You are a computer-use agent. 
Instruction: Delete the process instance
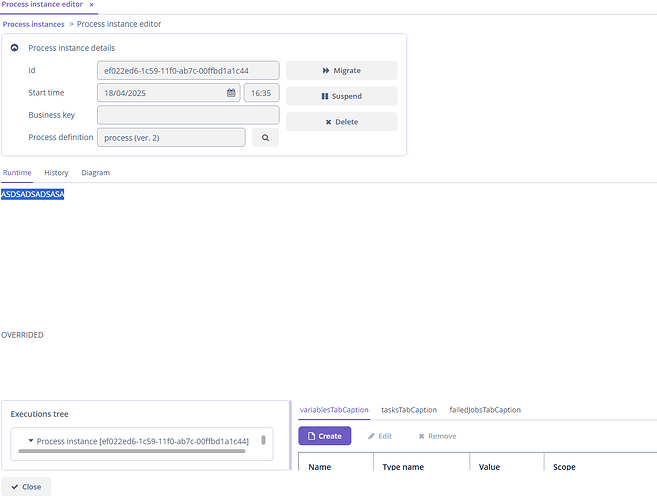pos(341,122)
